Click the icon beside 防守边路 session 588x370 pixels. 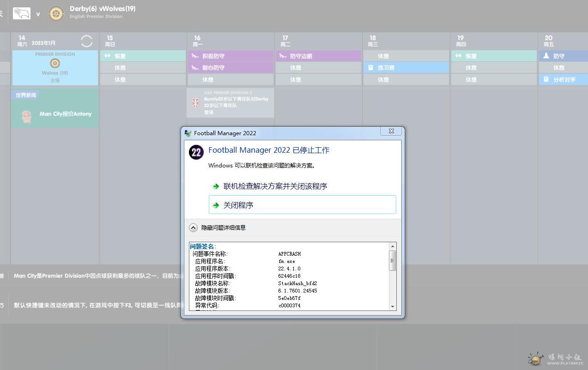[283, 56]
